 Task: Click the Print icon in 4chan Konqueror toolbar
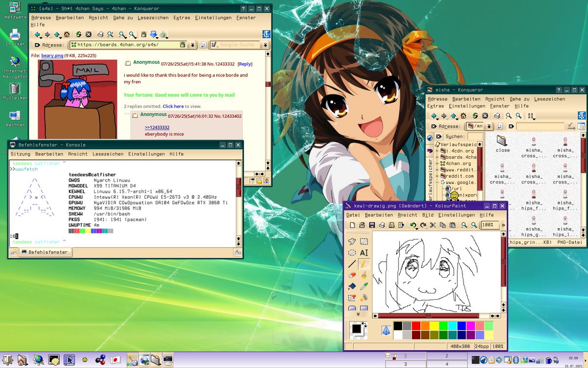[100, 34]
